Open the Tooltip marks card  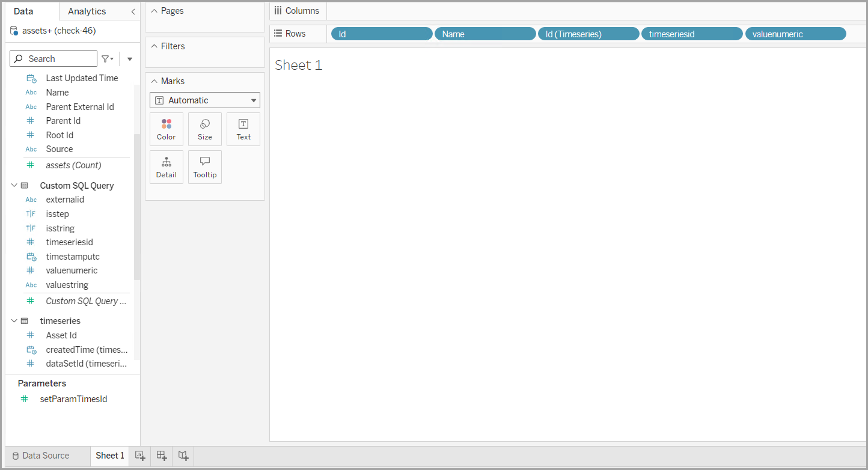205,167
